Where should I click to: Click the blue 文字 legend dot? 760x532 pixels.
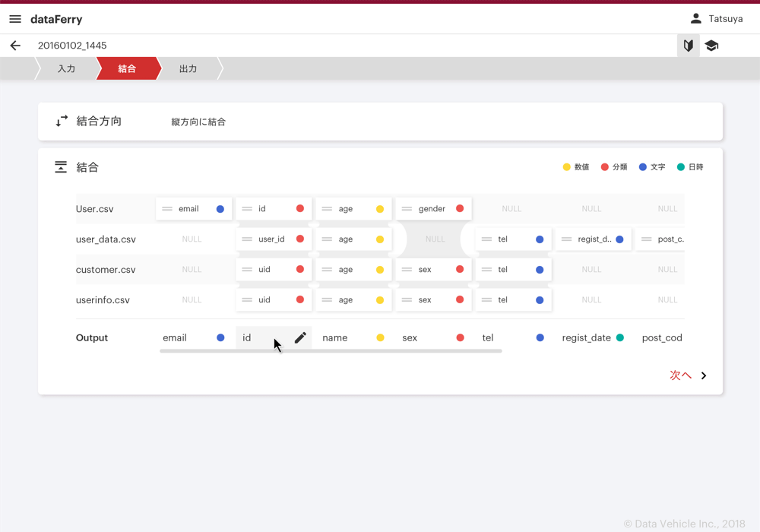tap(643, 167)
